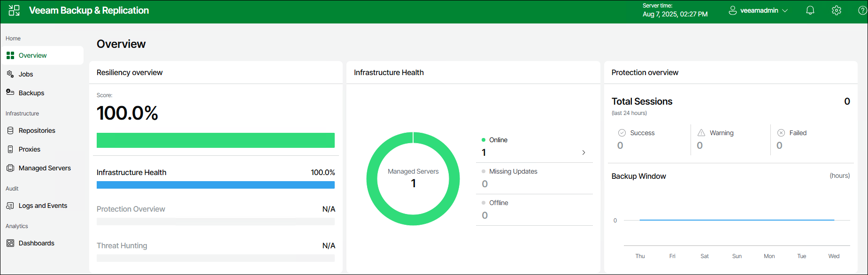Screen dimensions: 868x275
Task: Click the Sun axis label
Action: [737, 256]
